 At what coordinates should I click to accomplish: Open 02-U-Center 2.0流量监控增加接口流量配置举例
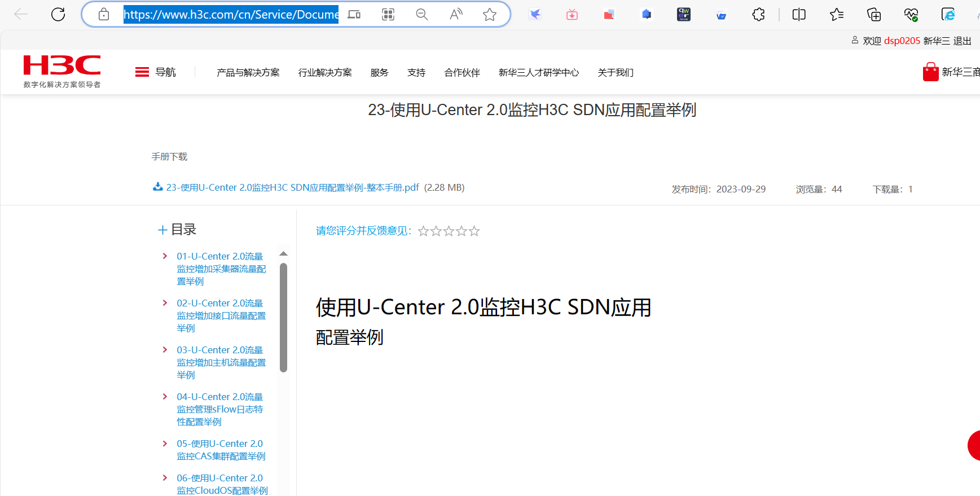[221, 315]
